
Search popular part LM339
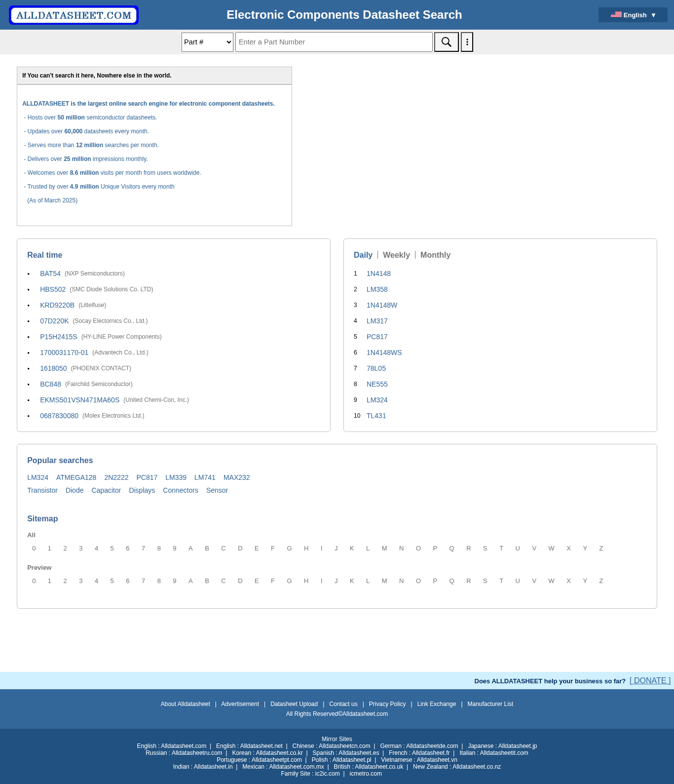[176, 477]
